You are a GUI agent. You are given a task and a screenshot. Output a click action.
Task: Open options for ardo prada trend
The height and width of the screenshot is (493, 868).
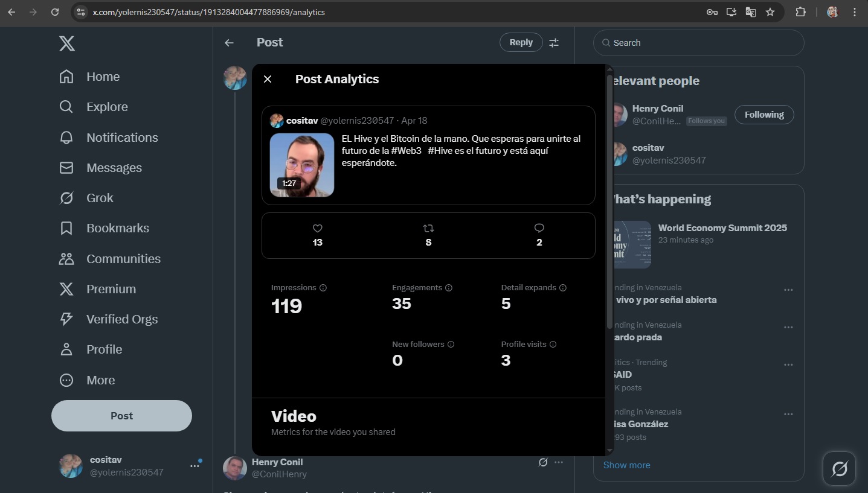[x=788, y=327]
